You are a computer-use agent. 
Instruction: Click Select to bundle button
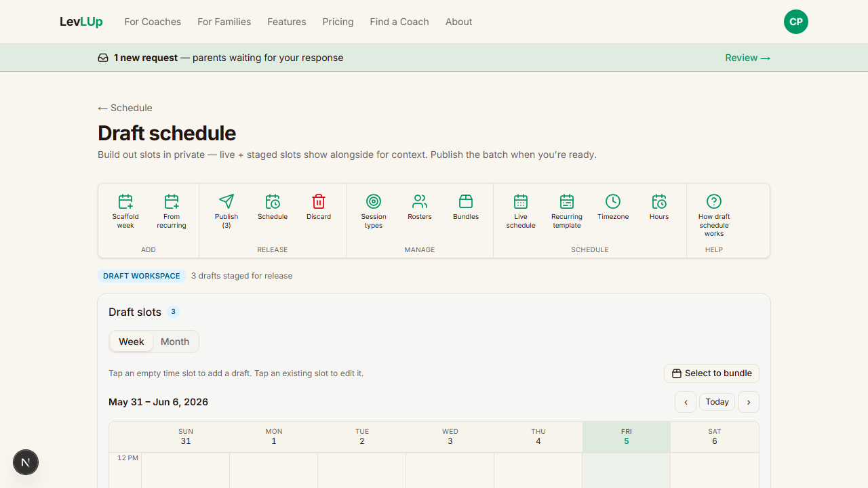(x=711, y=373)
